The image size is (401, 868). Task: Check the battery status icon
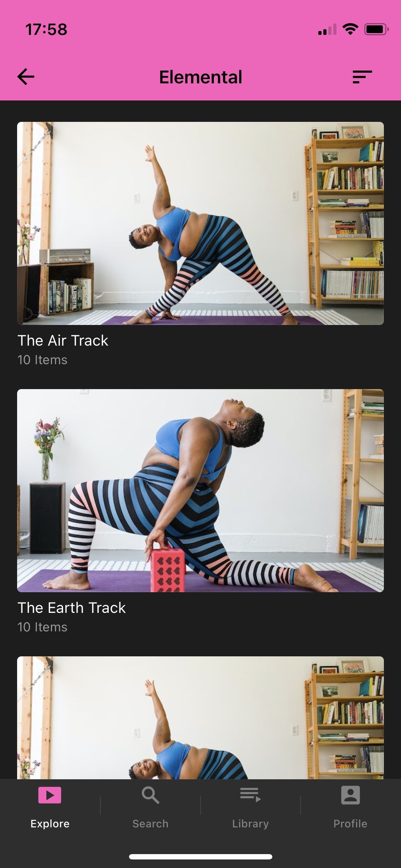coord(376,29)
